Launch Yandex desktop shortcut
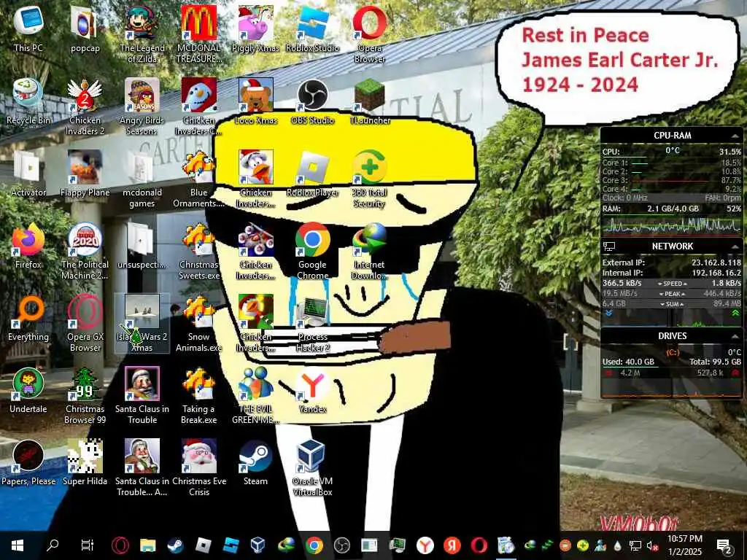 point(312,391)
